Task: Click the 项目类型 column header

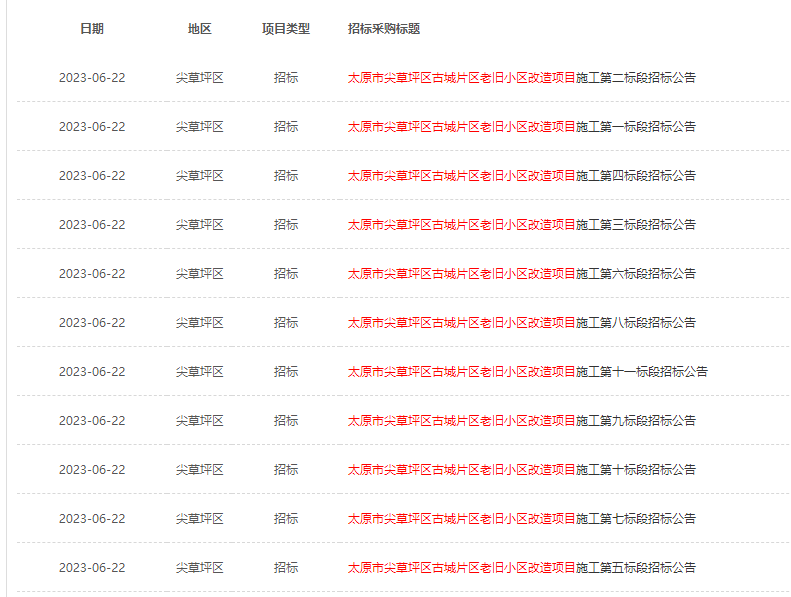Action: coord(286,29)
